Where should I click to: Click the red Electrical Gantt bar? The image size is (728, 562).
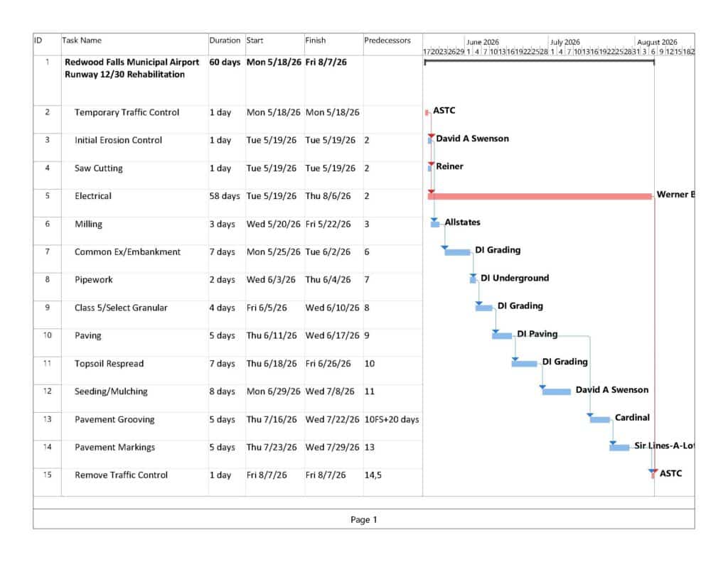click(x=540, y=196)
